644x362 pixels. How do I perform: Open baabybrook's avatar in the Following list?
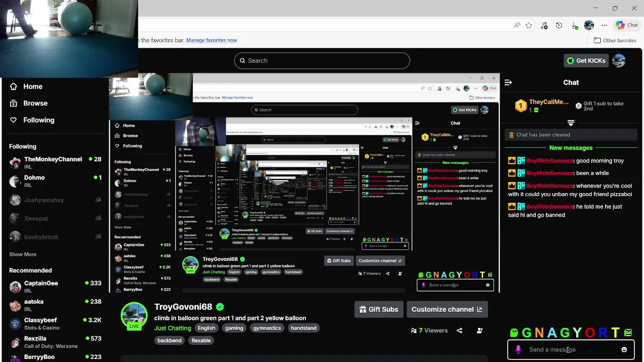point(15,237)
